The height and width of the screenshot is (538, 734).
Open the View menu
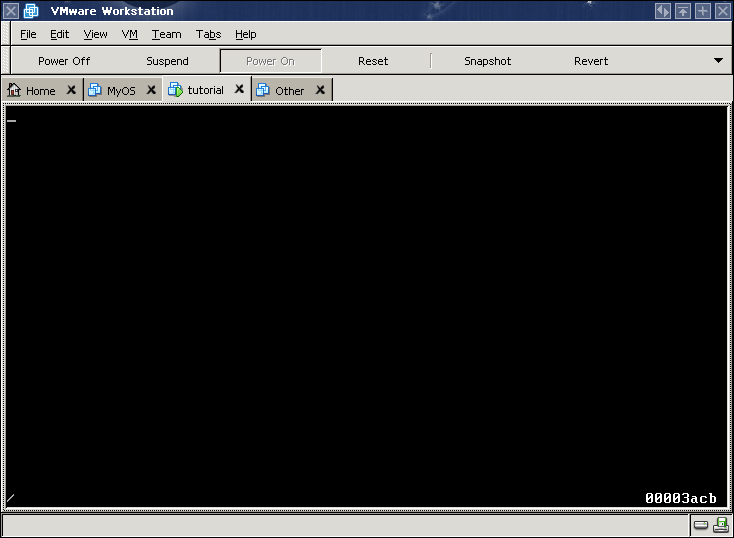95,34
